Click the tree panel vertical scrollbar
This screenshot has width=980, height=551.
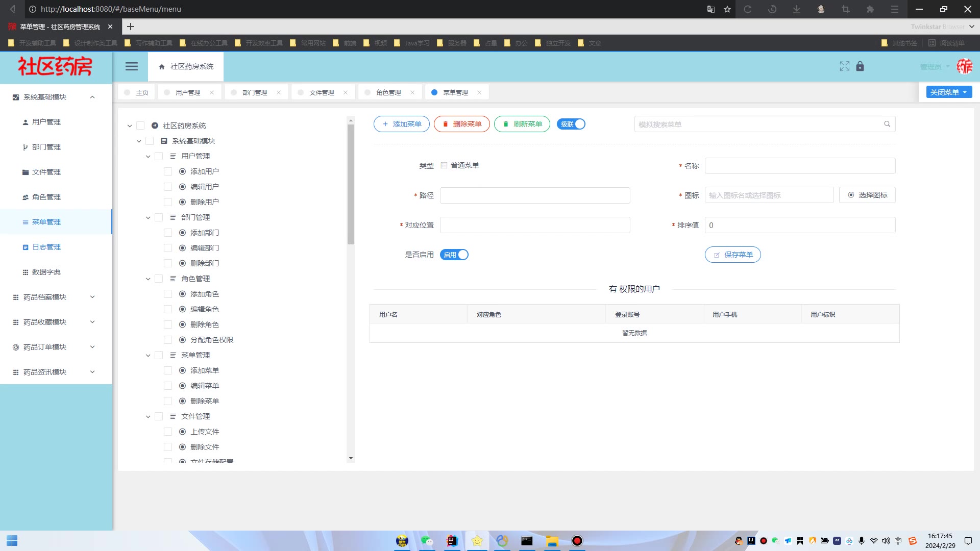[x=351, y=184]
